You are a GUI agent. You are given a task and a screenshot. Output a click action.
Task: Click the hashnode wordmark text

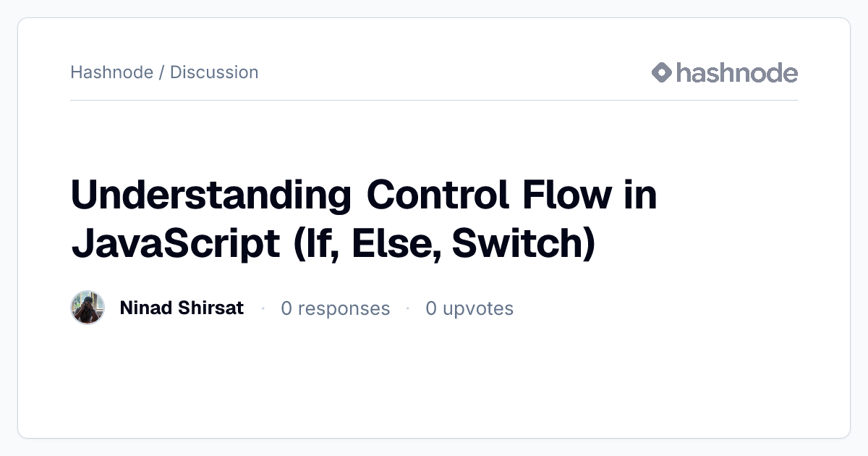point(737,72)
